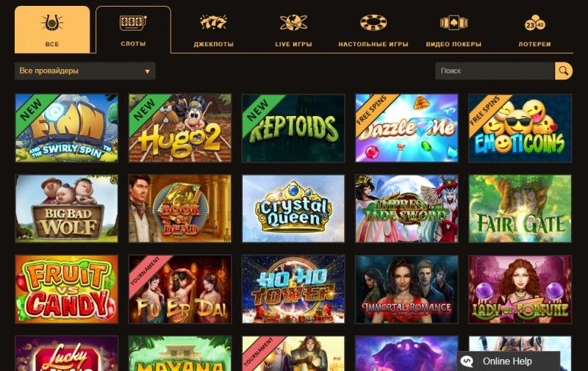
Task: Switch to the СЛОТЫ tab label
Action: 133,44
